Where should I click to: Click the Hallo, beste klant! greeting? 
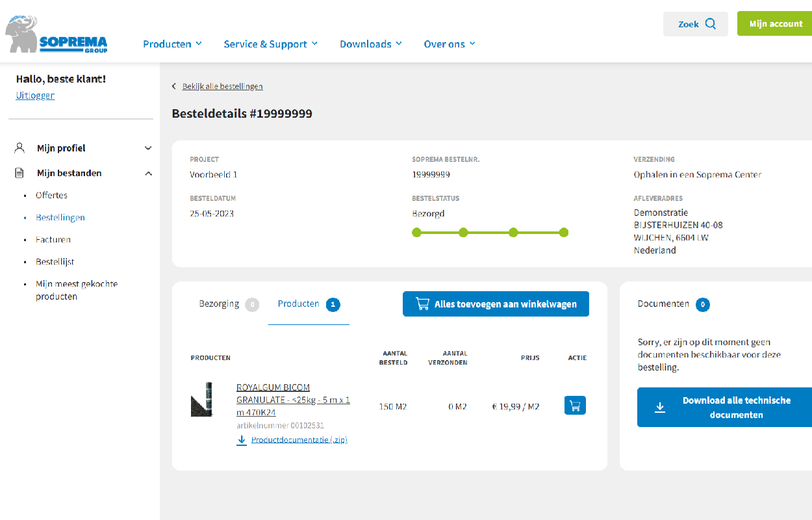point(61,79)
